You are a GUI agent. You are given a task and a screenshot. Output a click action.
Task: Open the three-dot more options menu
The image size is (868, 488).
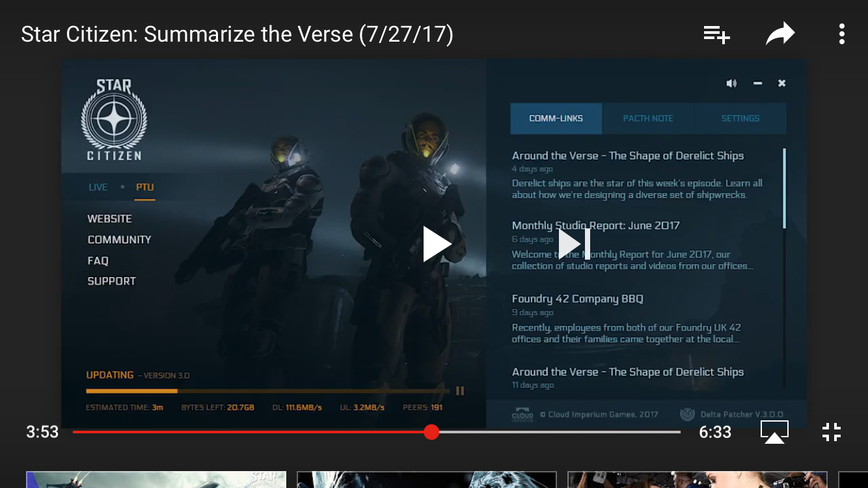[x=841, y=34]
